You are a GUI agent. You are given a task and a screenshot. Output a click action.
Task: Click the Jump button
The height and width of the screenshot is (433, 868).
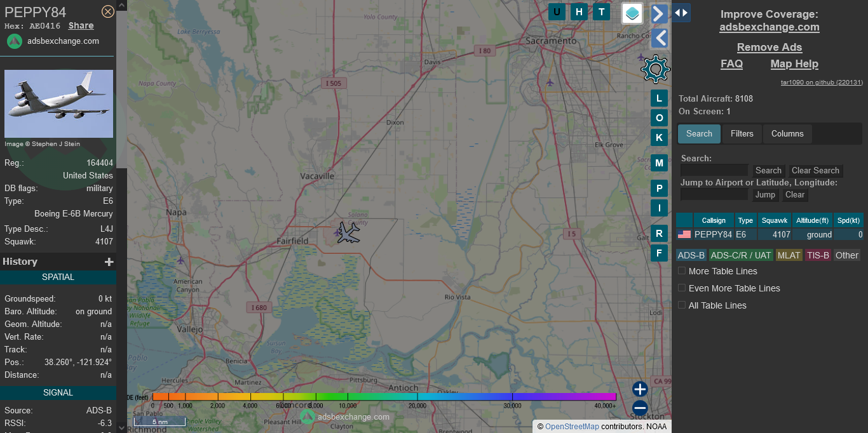[x=765, y=195]
